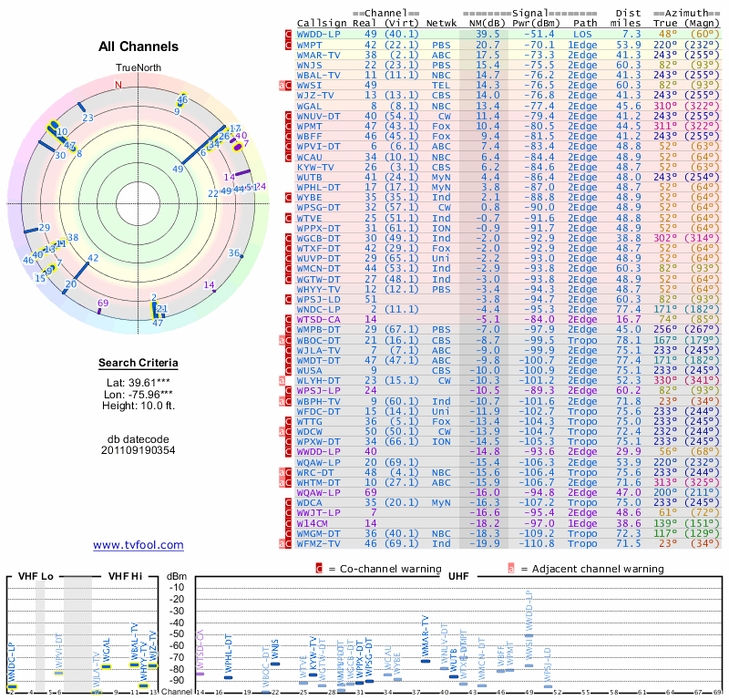Select the WBAL-TV callsign row
The height and width of the screenshot is (700, 729).
tap(508, 75)
